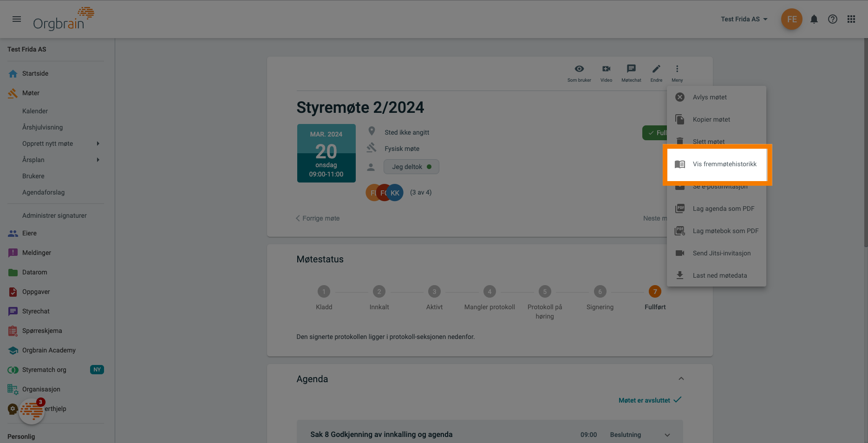Click status step 6 Signering
Viewport: 868px width, 443px height.
tap(600, 292)
